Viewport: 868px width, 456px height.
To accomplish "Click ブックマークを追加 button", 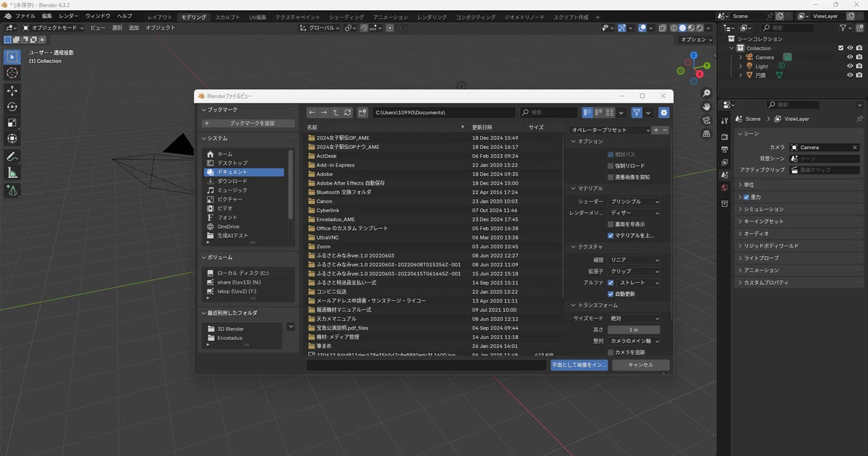I will click(x=248, y=124).
